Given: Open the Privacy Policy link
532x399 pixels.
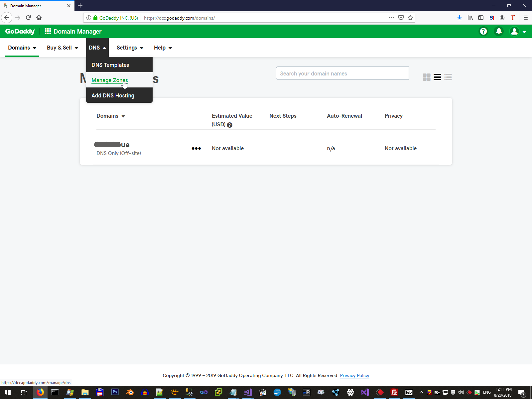Looking at the screenshot, I should [x=354, y=375].
